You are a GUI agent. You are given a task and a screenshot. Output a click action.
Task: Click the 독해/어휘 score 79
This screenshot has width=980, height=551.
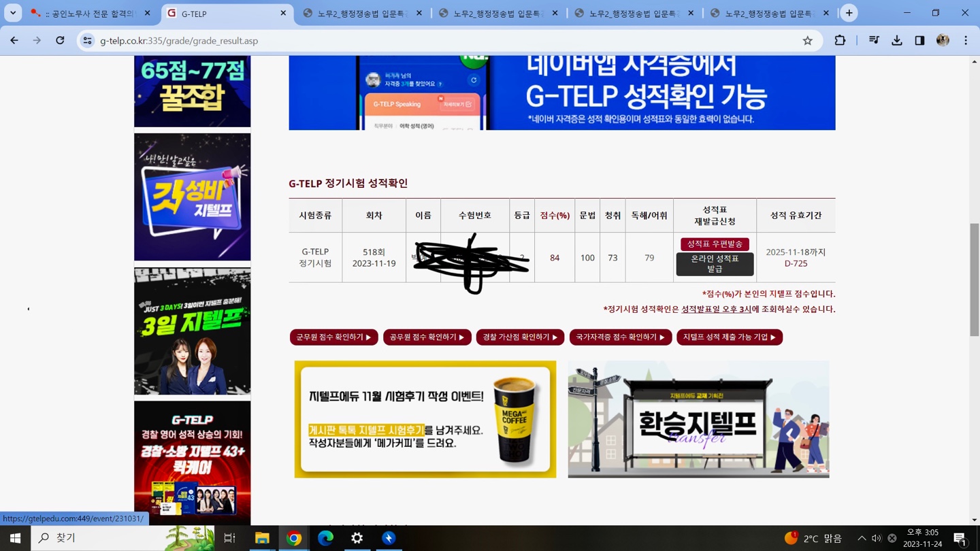(649, 258)
